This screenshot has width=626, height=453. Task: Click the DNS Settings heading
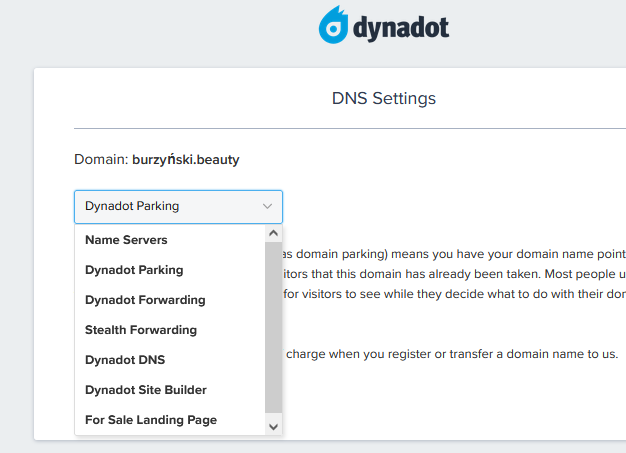click(384, 99)
